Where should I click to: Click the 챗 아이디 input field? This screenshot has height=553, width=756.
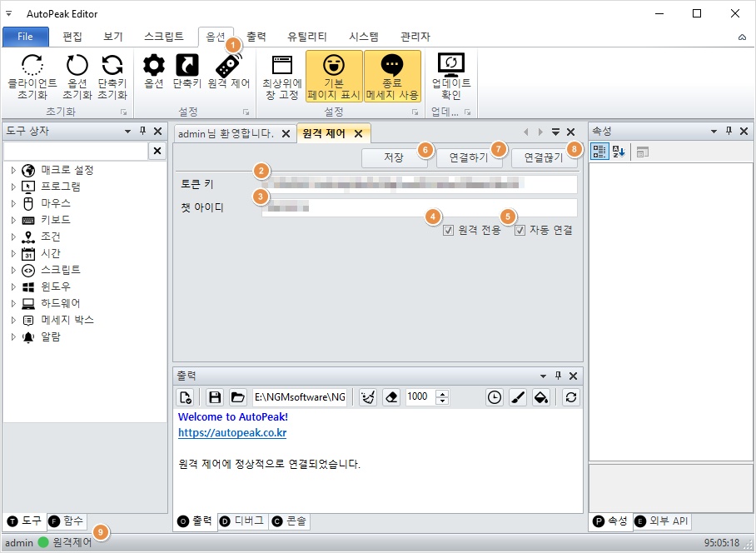(x=419, y=208)
